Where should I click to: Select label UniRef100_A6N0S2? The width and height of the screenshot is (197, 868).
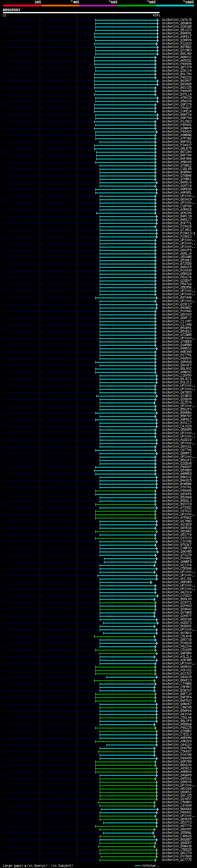177,57
